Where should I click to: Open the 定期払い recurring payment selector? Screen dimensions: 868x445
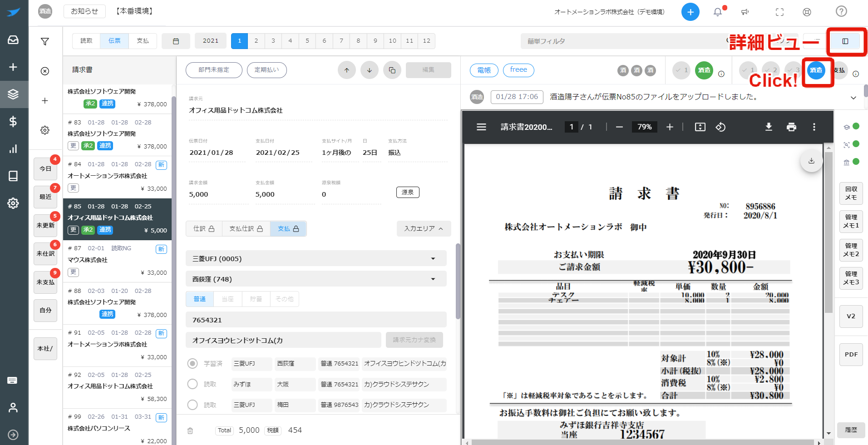(x=267, y=70)
